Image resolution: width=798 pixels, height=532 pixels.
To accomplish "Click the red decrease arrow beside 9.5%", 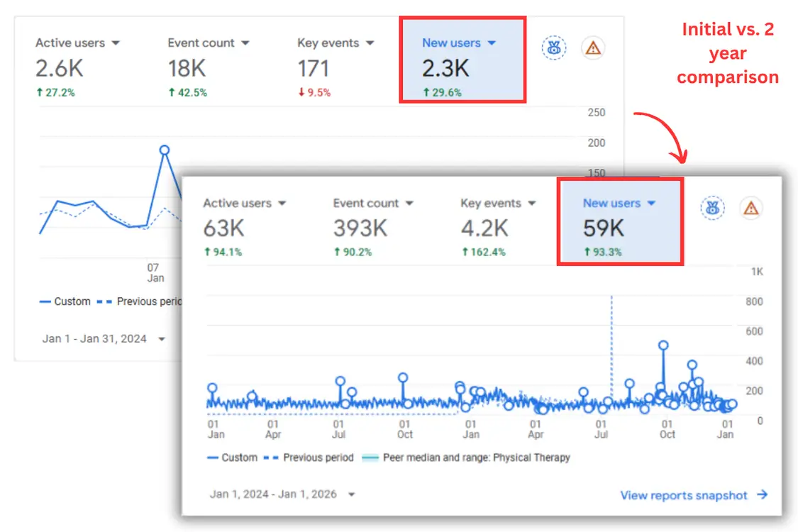I will (x=301, y=93).
